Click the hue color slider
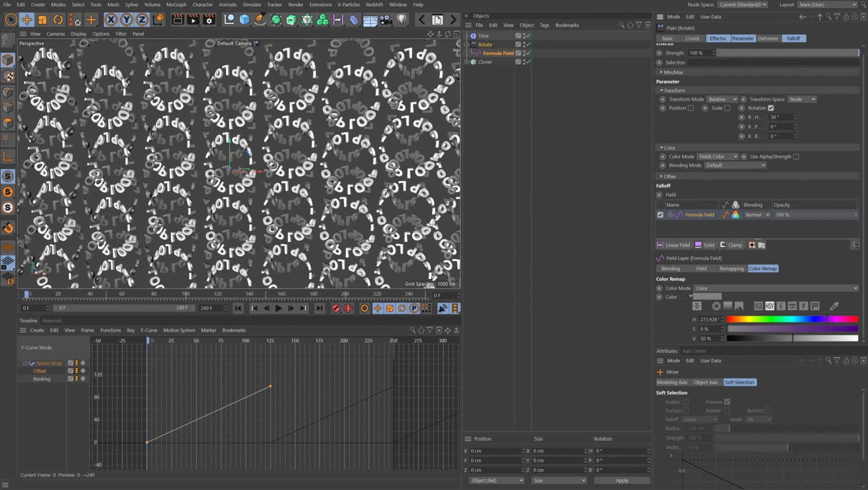868x490 pixels. point(792,320)
